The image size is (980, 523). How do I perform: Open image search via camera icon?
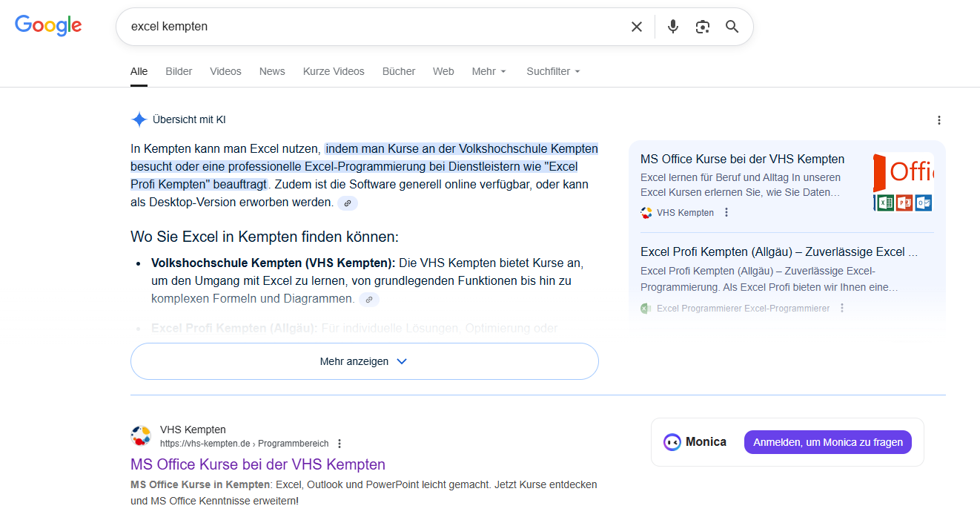[x=702, y=27]
